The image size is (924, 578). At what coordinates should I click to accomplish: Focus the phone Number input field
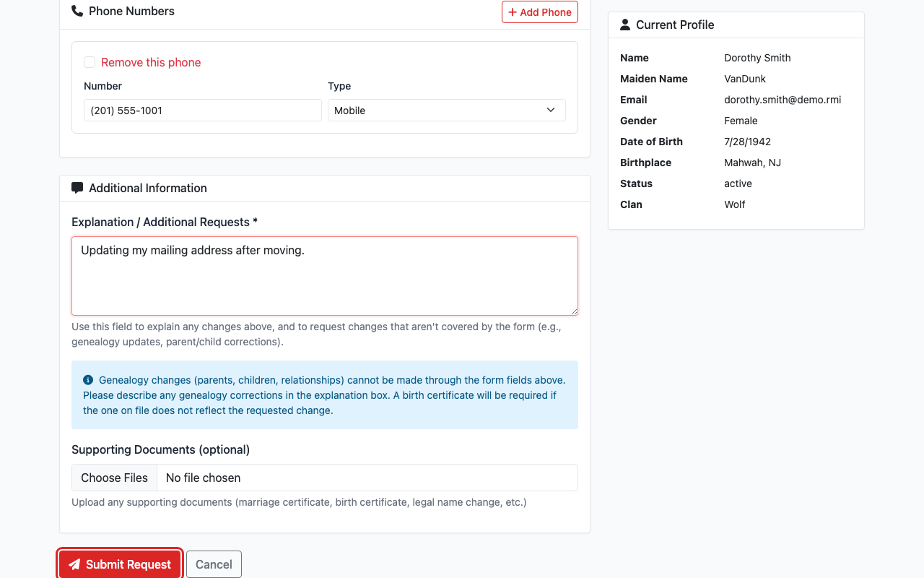(202, 111)
